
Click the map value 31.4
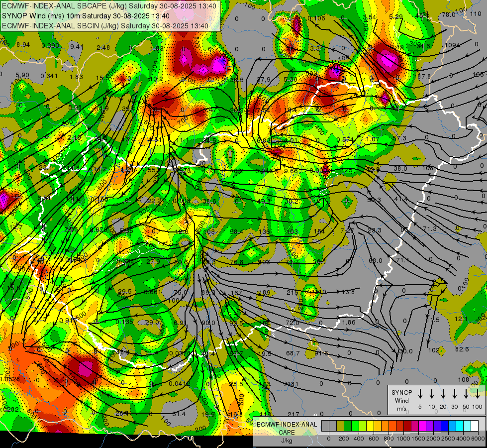pos(179,414)
